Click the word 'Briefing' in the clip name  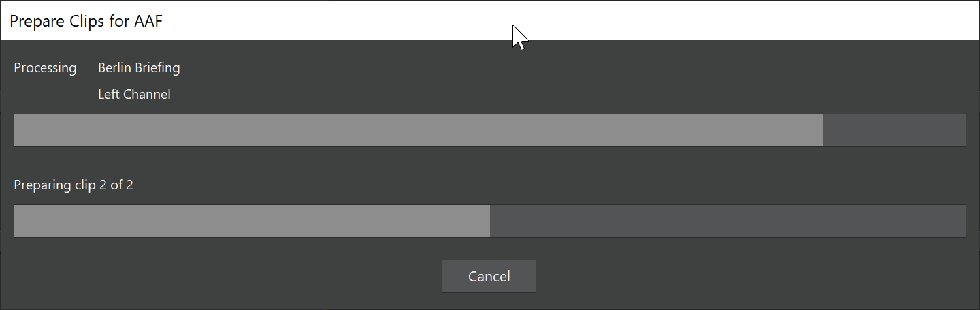(x=157, y=68)
